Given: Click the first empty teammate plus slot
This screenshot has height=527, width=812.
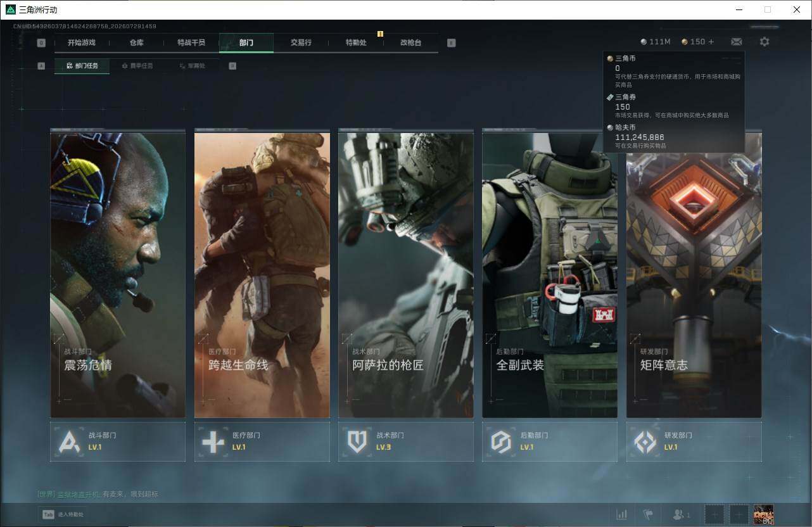Looking at the screenshot, I should (714, 514).
